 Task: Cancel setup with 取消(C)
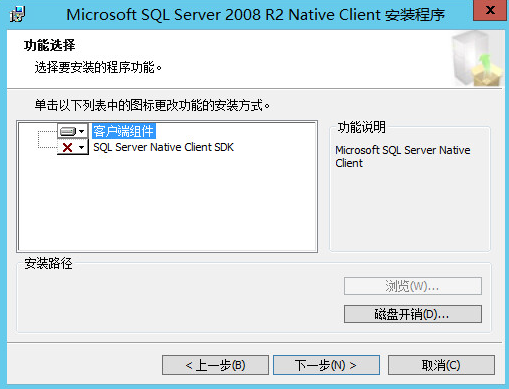click(x=441, y=365)
